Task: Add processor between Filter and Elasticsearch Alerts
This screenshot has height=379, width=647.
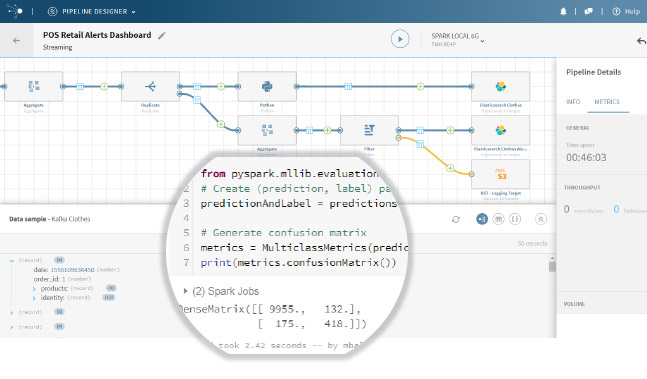Action: point(450,130)
